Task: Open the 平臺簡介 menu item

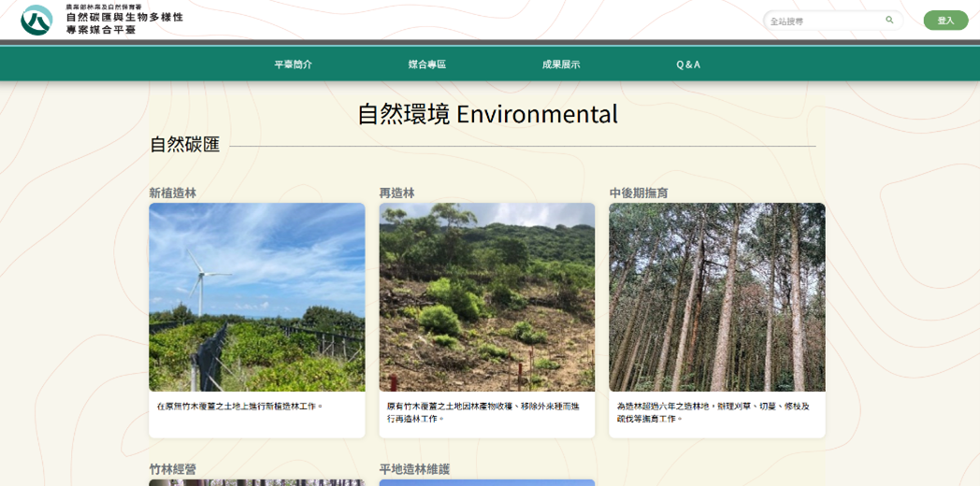Action: point(293,64)
